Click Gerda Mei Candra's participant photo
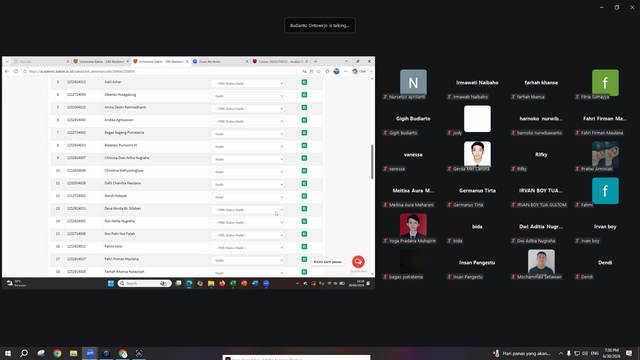Image resolution: width=640 pixels, height=360 pixels. coord(477,154)
